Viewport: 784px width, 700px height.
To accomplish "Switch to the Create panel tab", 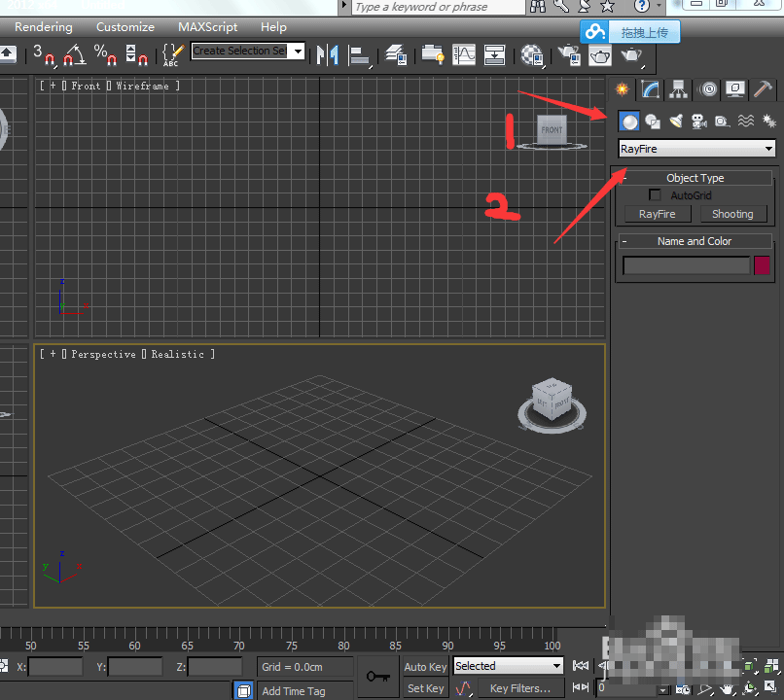I will point(622,89).
